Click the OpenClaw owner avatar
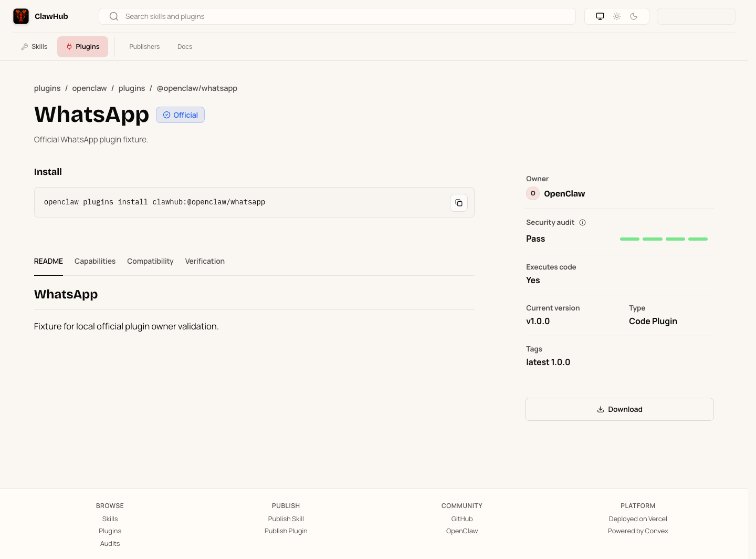 [533, 193]
